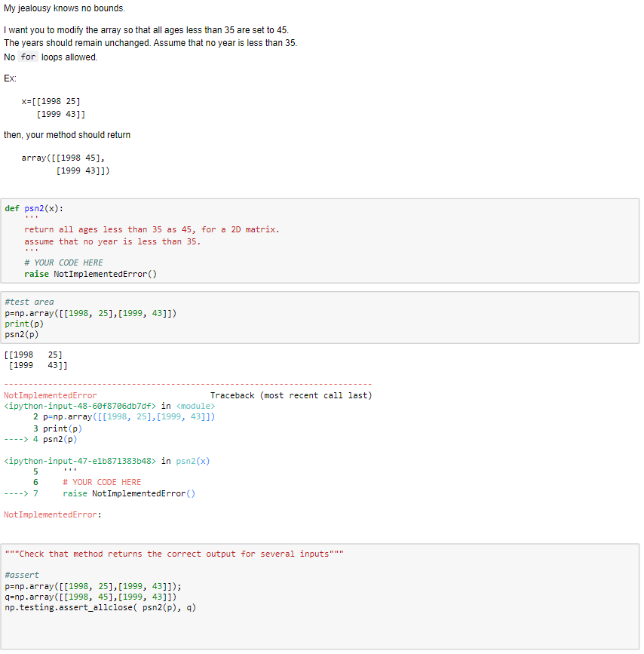Screen dimensions: 644x654
Task: Click the inline for code snippet
Action: tap(29, 57)
